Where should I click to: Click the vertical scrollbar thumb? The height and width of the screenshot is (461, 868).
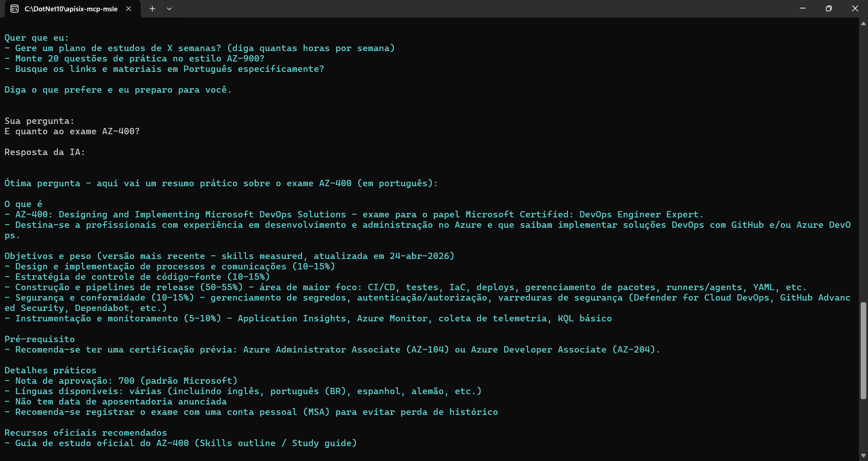[863, 351]
